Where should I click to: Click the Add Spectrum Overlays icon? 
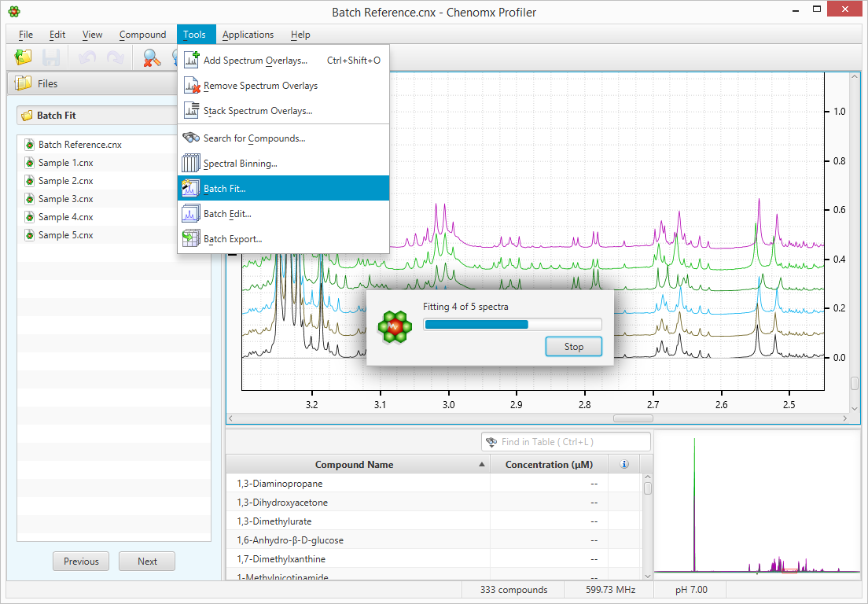point(191,60)
